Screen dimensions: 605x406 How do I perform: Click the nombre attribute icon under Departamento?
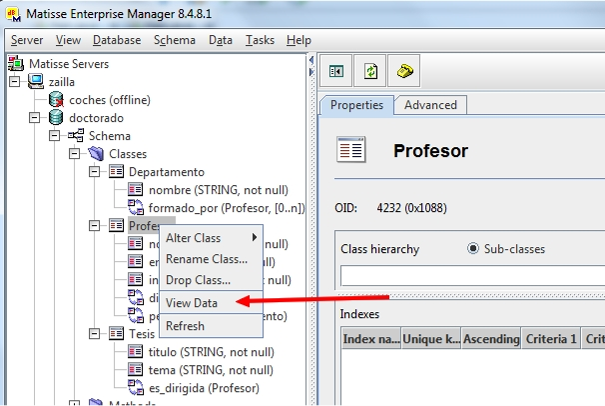[135, 189]
